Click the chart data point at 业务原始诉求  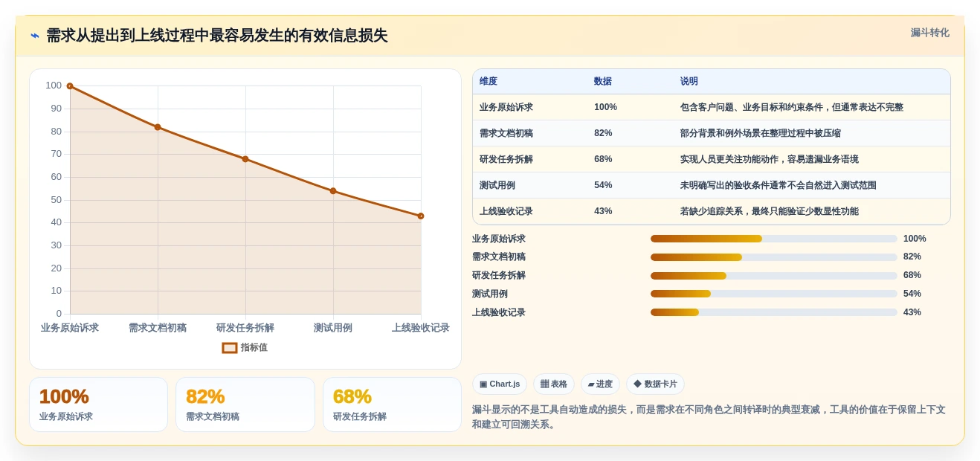click(x=70, y=86)
